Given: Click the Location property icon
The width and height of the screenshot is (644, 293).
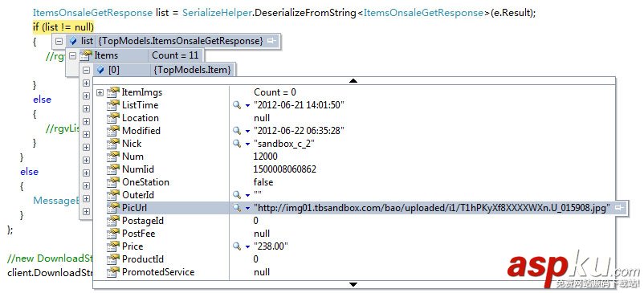Looking at the screenshot, I should coord(113,118).
